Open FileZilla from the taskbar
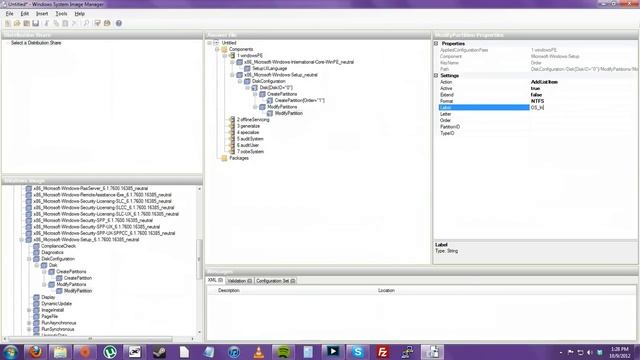Viewport: 640px width, 360px height. [x=383, y=352]
